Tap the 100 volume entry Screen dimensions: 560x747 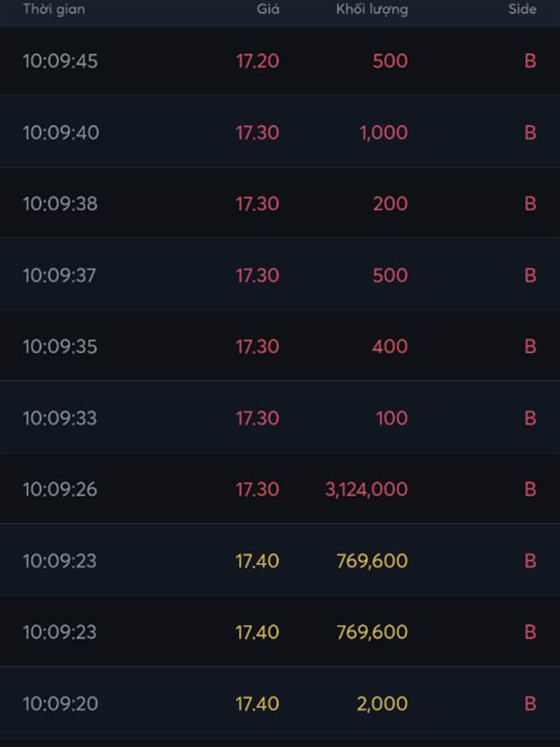392,417
